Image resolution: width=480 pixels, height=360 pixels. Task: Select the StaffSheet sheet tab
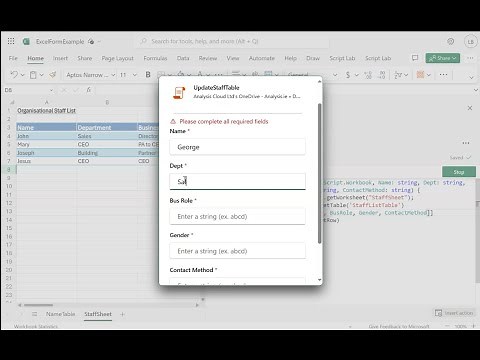(98, 314)
